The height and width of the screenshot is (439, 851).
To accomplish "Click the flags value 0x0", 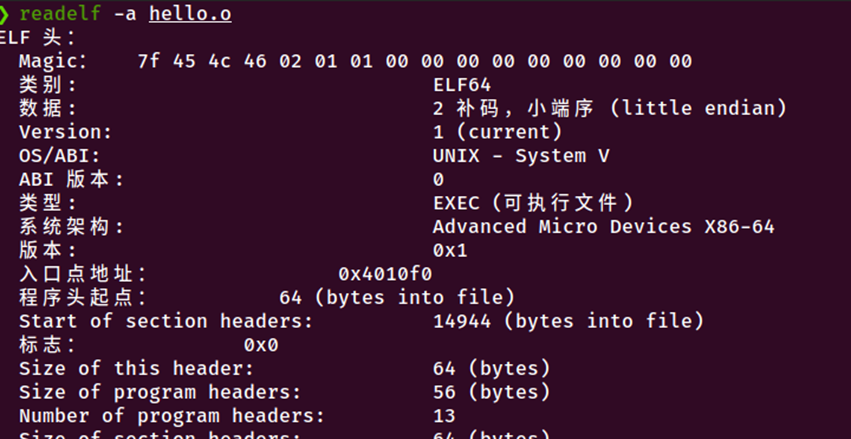I will coord(261,345).
